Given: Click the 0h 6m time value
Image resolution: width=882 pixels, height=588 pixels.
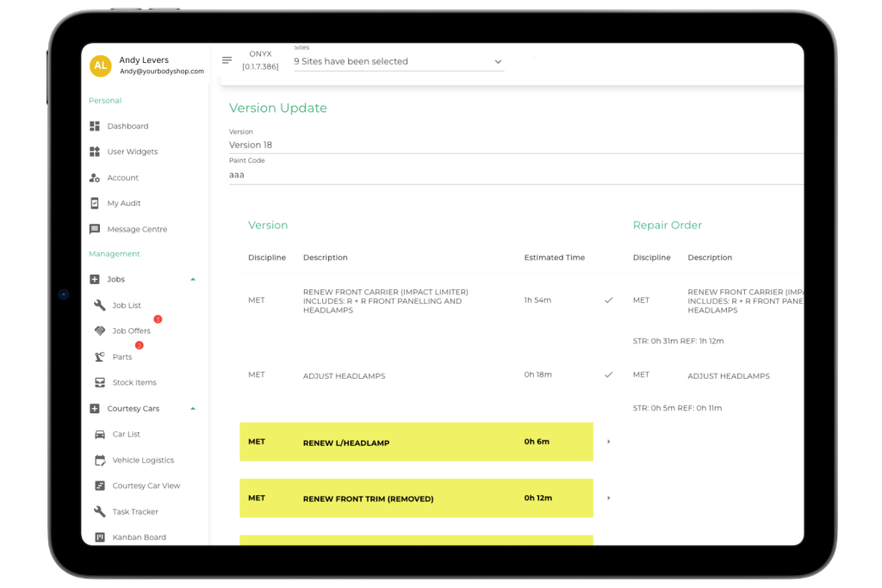Looking at the screenshot, I should (537, 442).
